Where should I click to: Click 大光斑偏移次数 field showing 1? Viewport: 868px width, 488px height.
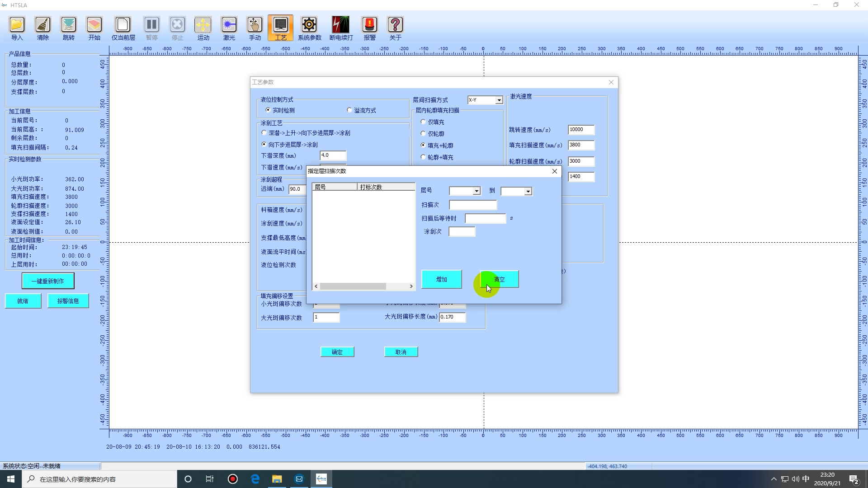(x=326, y=317)
